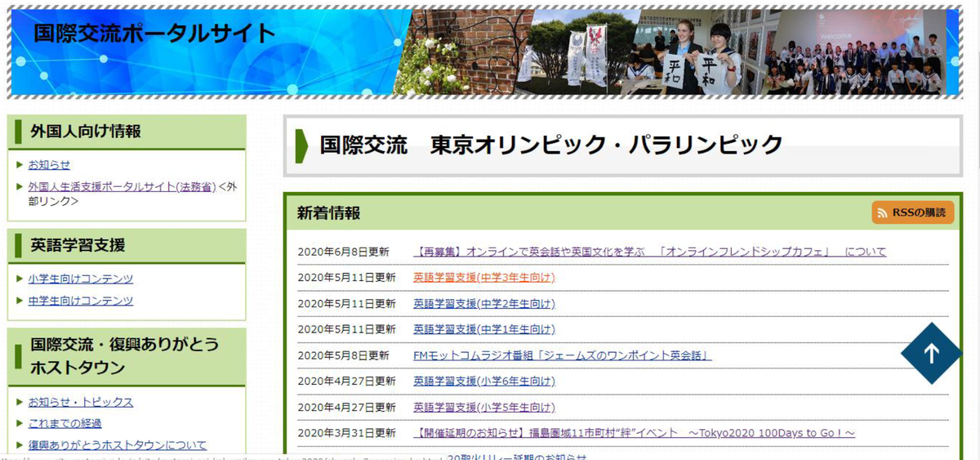Open 英語学習支援(中学2年生向け) link
Screen dimensions: 980x460
coord(483,304)
